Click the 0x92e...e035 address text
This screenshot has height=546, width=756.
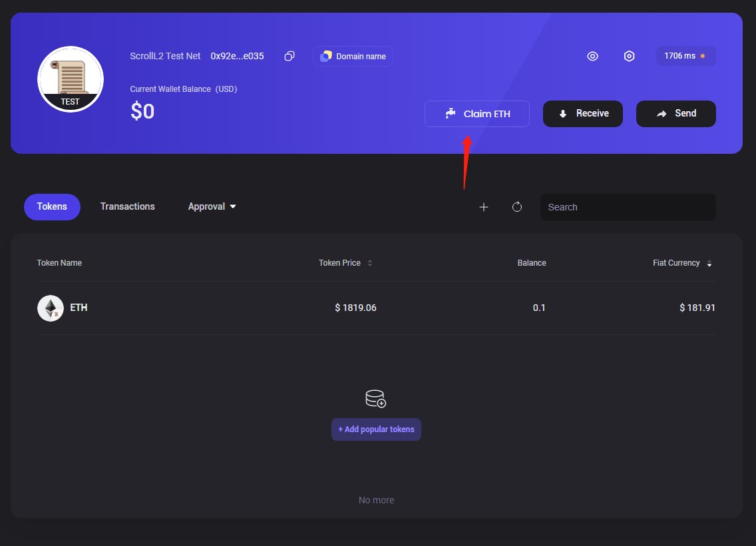tap(237, 56)
